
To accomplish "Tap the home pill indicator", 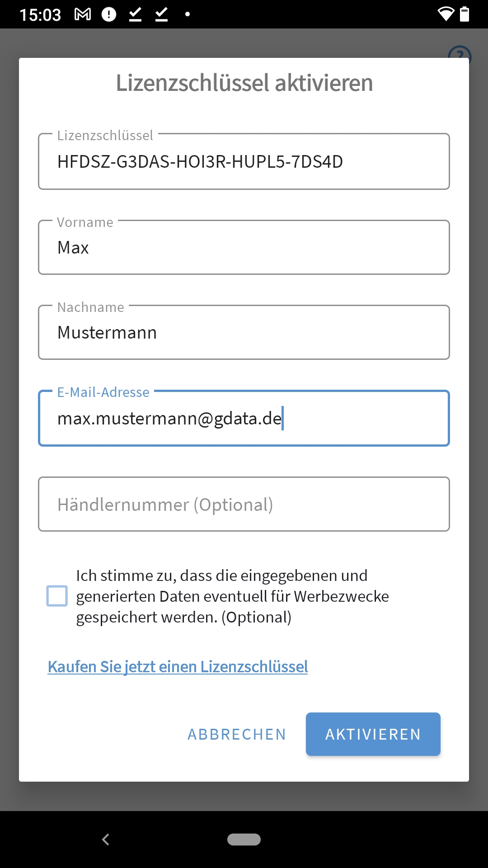I will click(244, 839).
